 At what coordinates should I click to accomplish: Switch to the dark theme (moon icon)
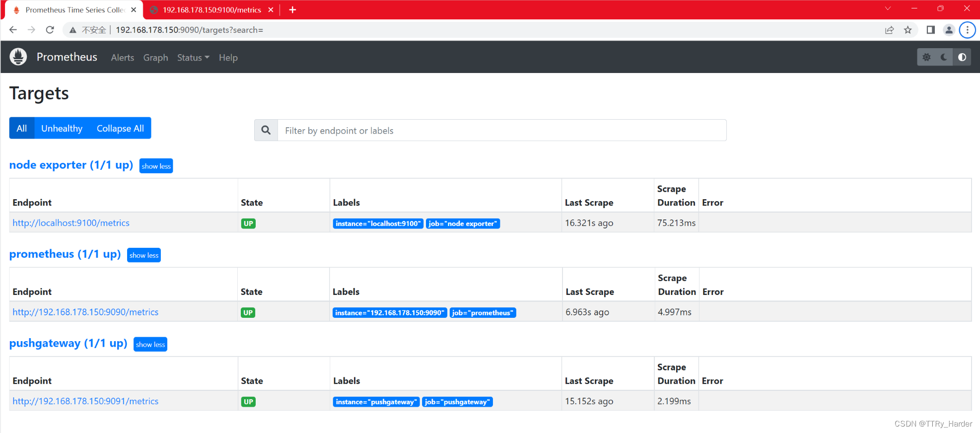[x=944, y=57]
